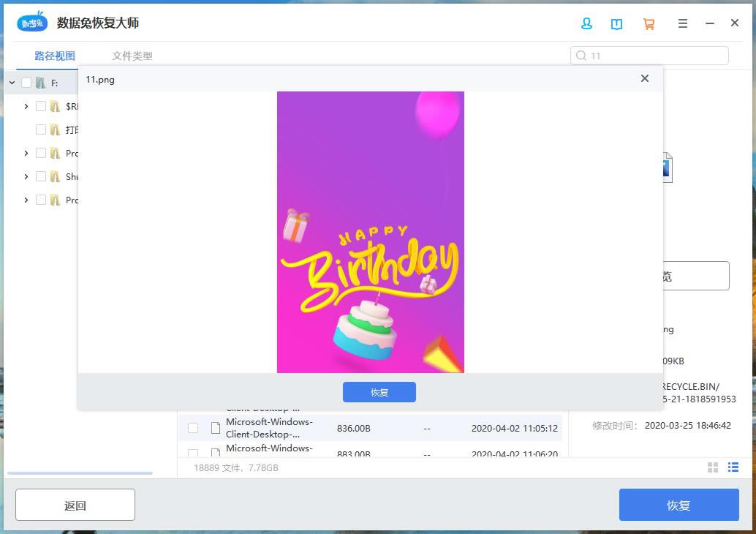Image resolution: width=756 pixels, height=534 pixels.
Task: Collapse the F: drive tree node
Action: click(x=12, y=83)
